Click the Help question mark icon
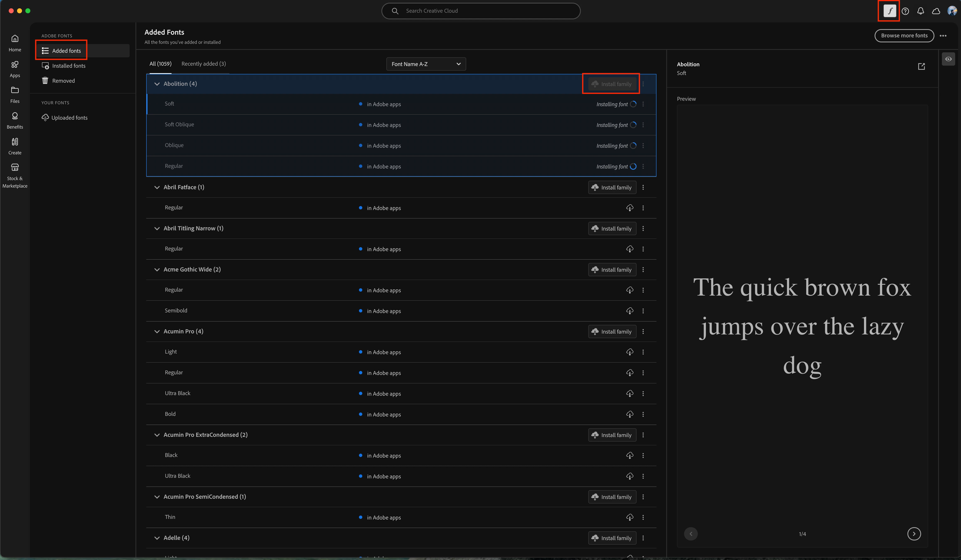Viewport: 961px width, 560px height. pyautogui.click(x=905, y=11)
